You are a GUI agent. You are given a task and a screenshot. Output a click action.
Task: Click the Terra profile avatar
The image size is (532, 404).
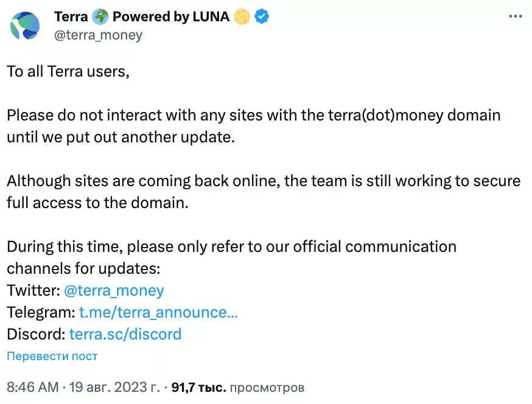[x=25, y=26]
